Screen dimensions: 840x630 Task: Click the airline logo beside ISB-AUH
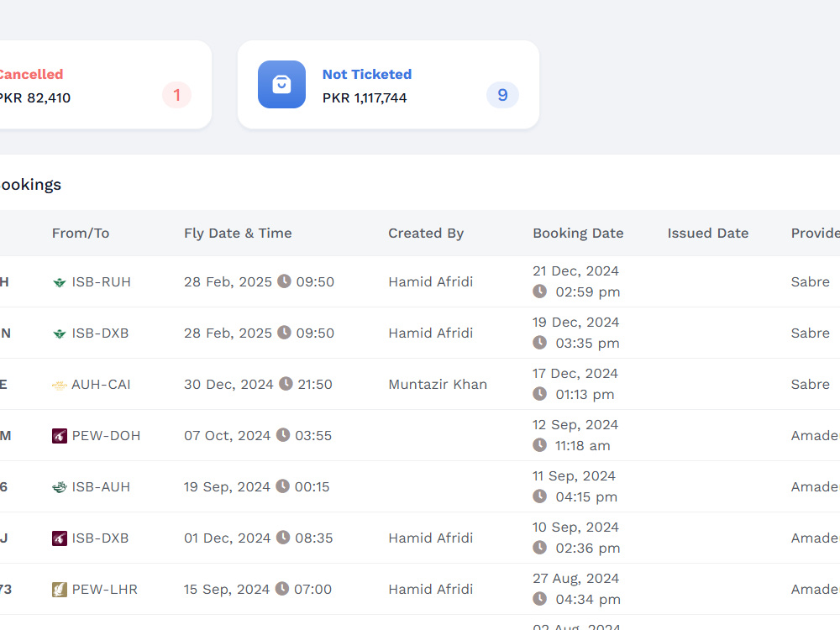(60, 487)
